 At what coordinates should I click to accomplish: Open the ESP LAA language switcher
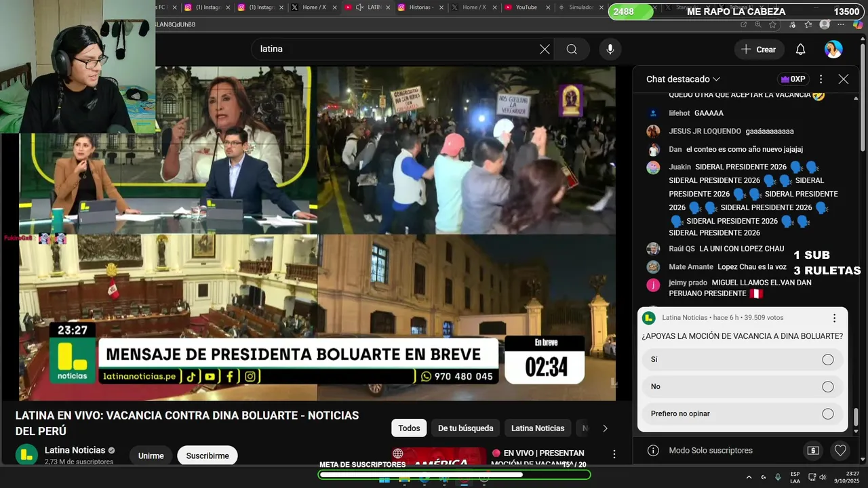click(x=795, y=477)
